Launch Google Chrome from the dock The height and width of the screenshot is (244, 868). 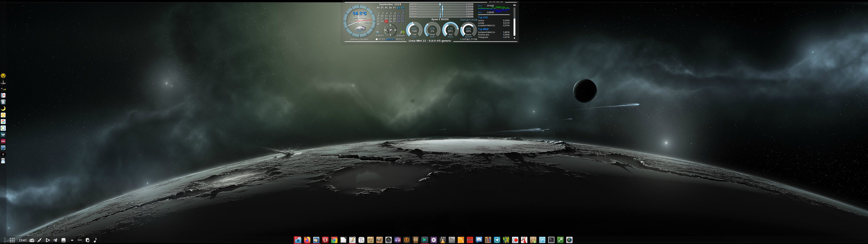[335, 240]
